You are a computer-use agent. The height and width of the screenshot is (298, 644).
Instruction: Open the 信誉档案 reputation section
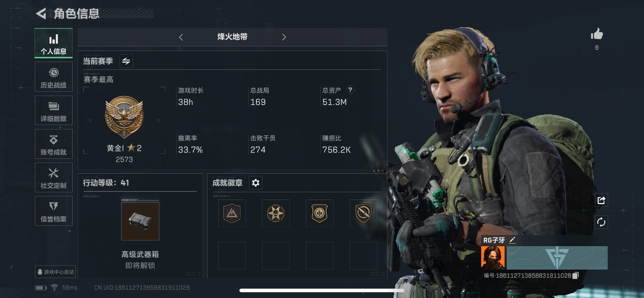(x=54, y=211)
